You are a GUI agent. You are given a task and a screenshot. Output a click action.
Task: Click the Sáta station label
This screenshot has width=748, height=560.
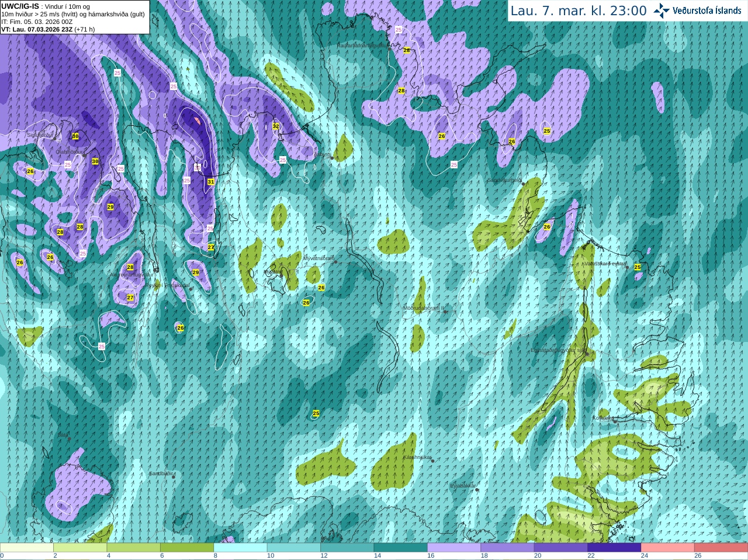coord(63,435)
